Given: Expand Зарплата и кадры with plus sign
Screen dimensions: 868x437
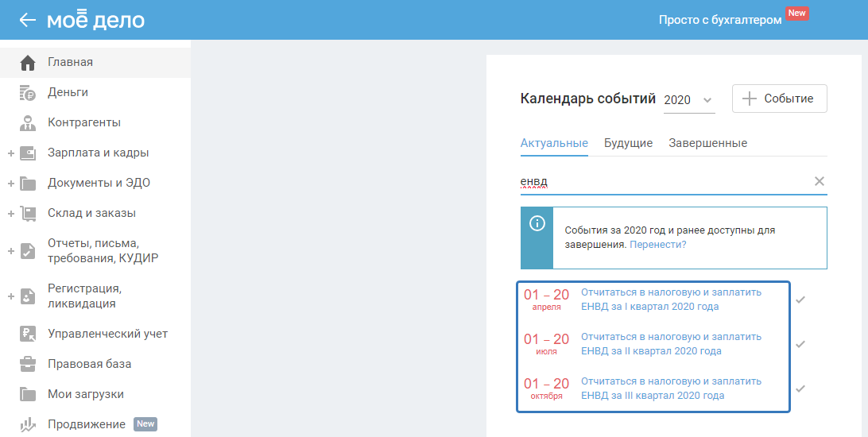Looking at the screenshot, I should 10,153.
